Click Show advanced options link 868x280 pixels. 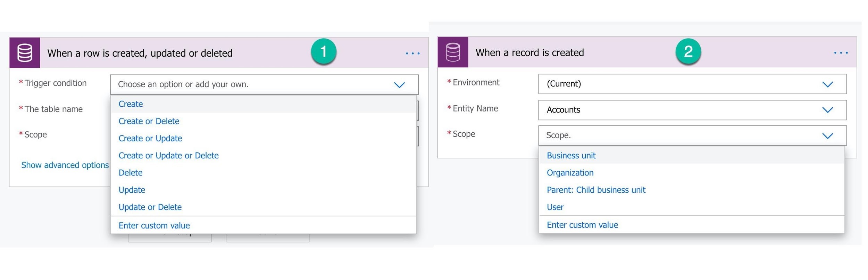(x=65, y=165)
